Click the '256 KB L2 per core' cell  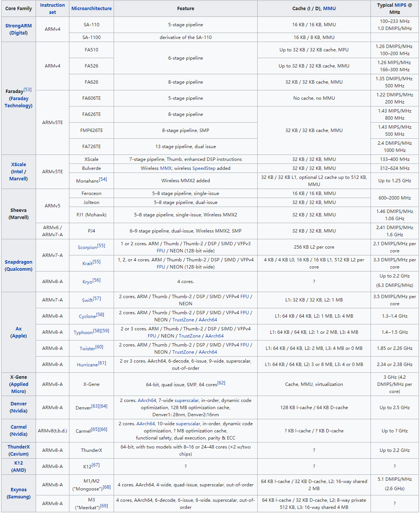click(x=314, y=247)
